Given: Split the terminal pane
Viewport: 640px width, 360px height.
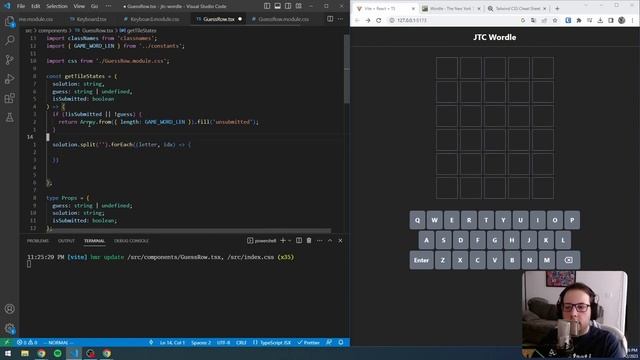Looking at the screenshot, I should [x=299, y=240].
